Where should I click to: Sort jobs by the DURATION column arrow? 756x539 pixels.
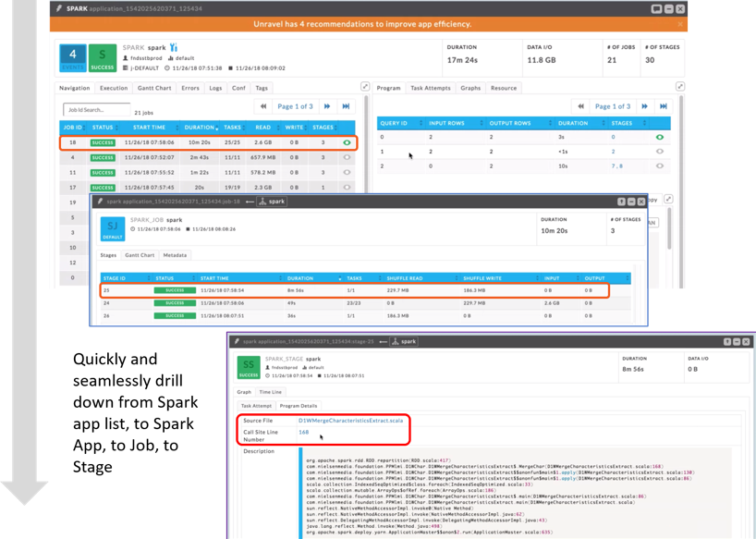(218, 128)
